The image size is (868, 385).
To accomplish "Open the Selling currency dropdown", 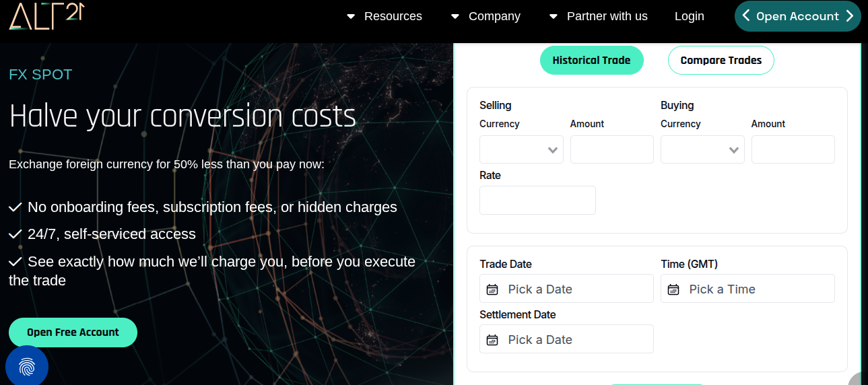I will pos(521,149).
